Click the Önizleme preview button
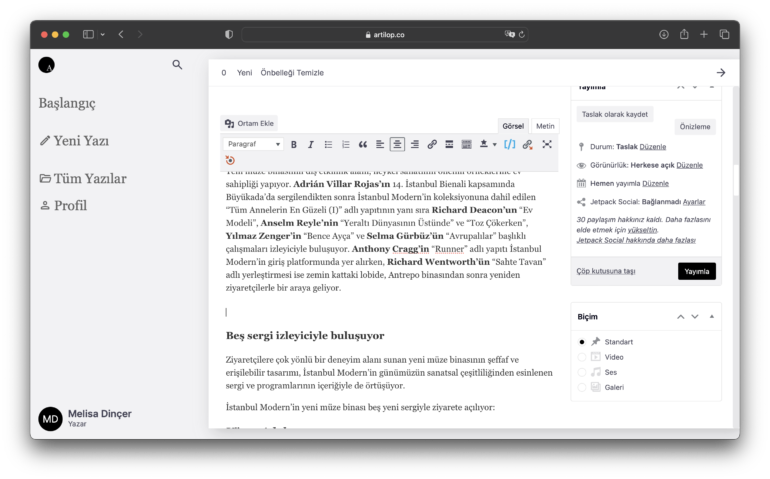Image resolution: width=770 pixels, height=479 pixels. tap(694, 127)
